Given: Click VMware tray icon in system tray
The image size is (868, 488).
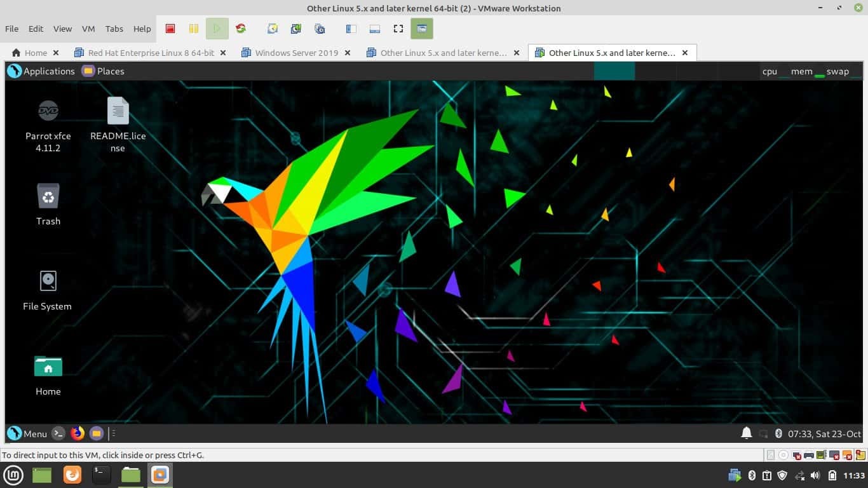Looking at the screenshot, I should click(x=735, y=475).
